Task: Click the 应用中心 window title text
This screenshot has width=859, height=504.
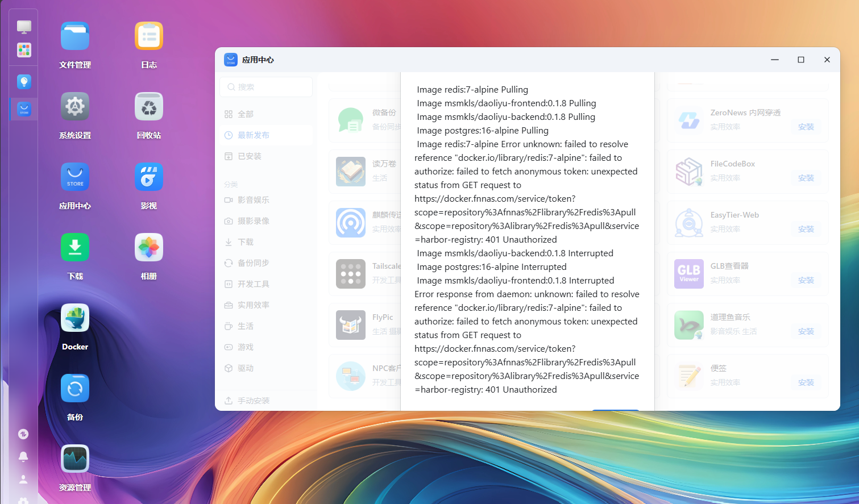Action: [x=258, y=60]
